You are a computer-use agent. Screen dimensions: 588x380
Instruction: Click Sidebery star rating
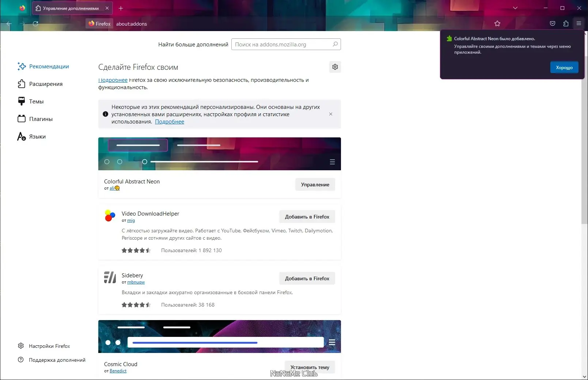(136, 305)
